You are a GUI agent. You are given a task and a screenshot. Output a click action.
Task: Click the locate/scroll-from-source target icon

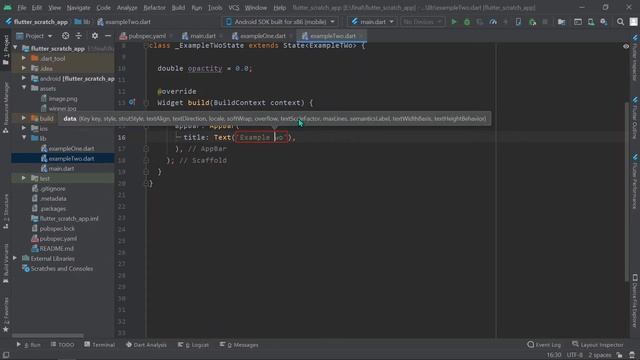point(65,36)
